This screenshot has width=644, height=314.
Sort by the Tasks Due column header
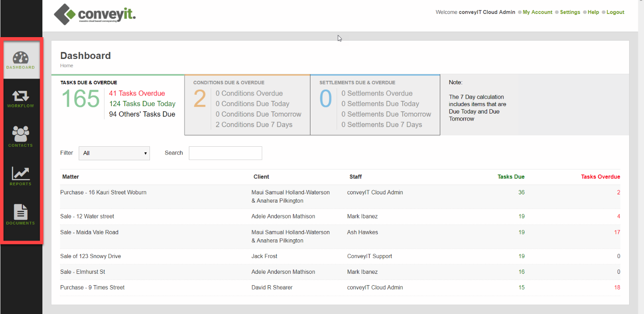point(511,177)
